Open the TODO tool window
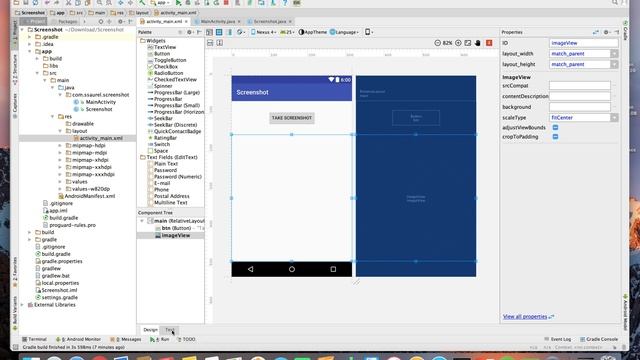The width and height of the screenshot is (640, 360). click(186, 339)
